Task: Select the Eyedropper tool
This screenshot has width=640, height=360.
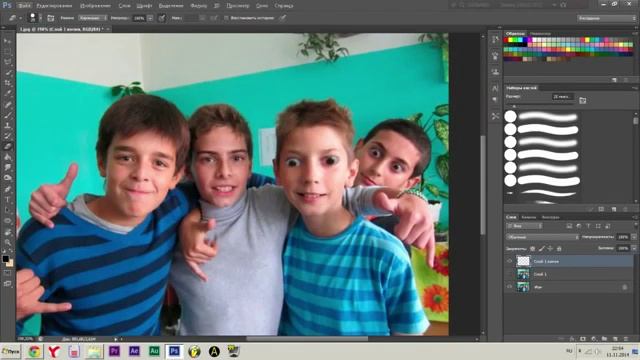Action: coord(7,93)
